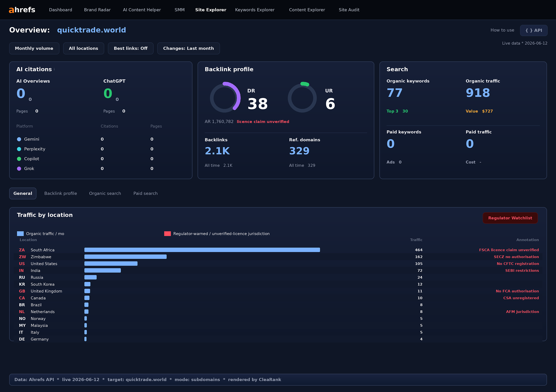
Task: Go to AI Content Helper
Action: (142, 10)
